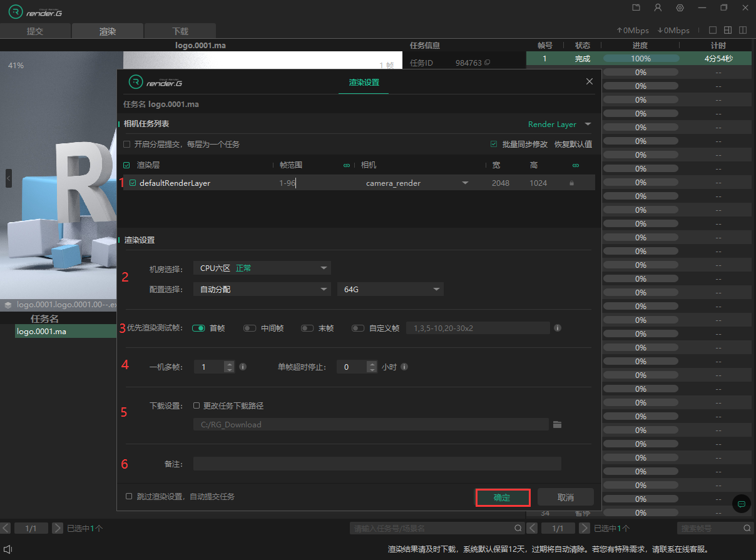The image size is (756, 560).
Task: Click the width-height lock icon in layer row
Action: [x=571, y=183]
